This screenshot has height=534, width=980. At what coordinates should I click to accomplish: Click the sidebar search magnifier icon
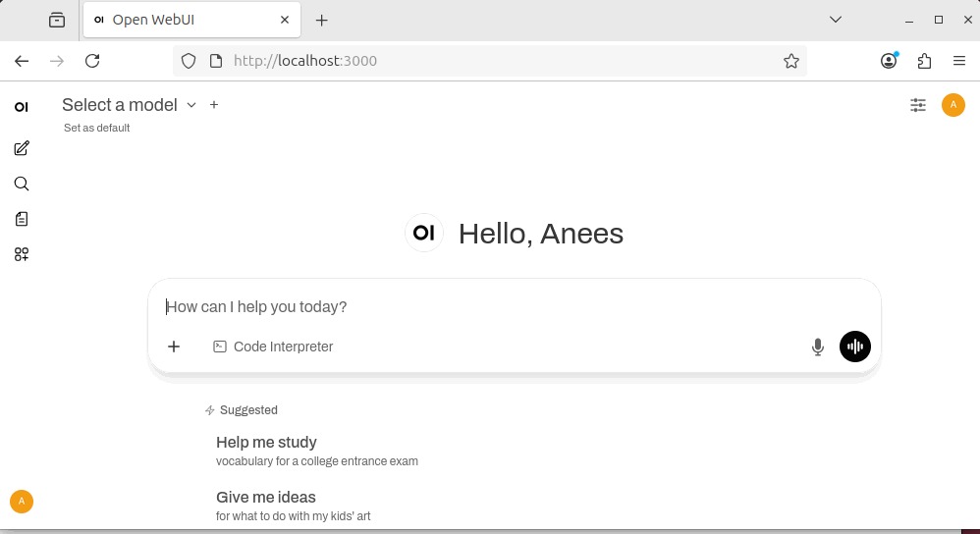[22, 184]
